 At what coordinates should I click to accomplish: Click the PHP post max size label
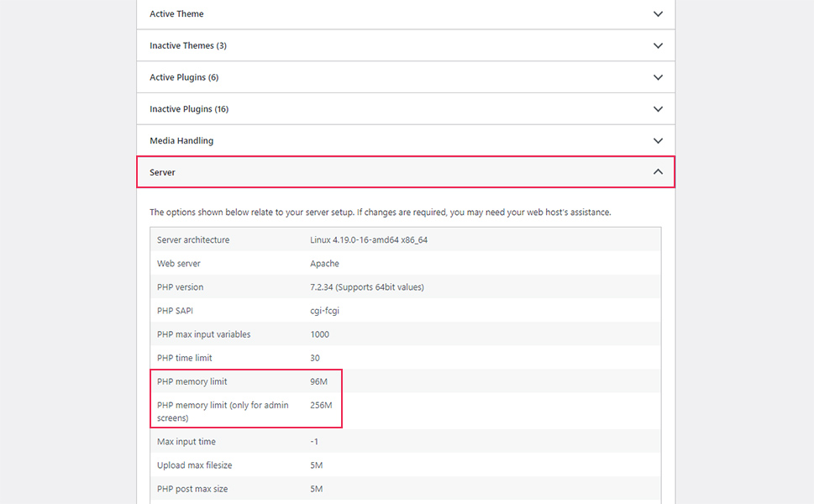point(192,489)
